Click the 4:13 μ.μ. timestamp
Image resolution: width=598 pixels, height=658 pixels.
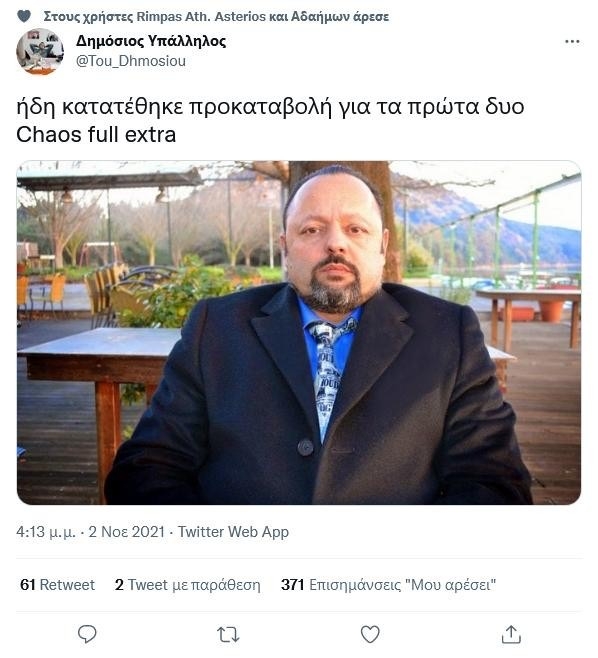click(46, 532)
